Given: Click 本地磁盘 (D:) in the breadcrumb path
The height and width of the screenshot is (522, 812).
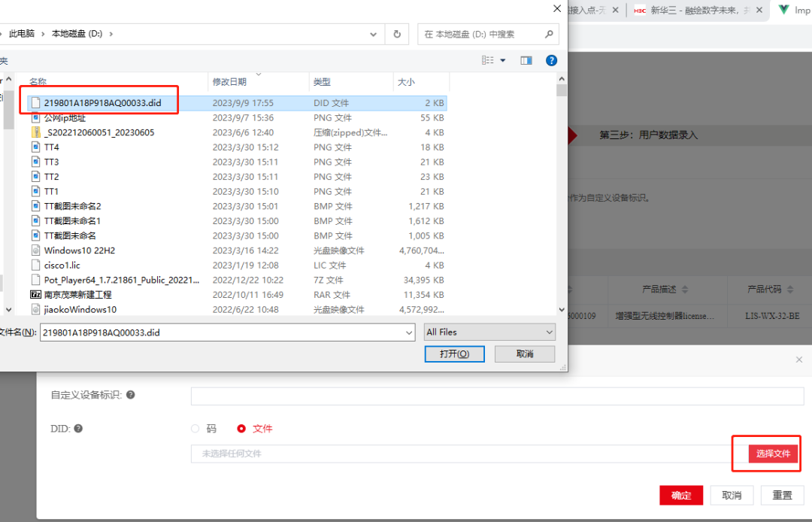Looking at the screenshot, I should tap(77, 34).
